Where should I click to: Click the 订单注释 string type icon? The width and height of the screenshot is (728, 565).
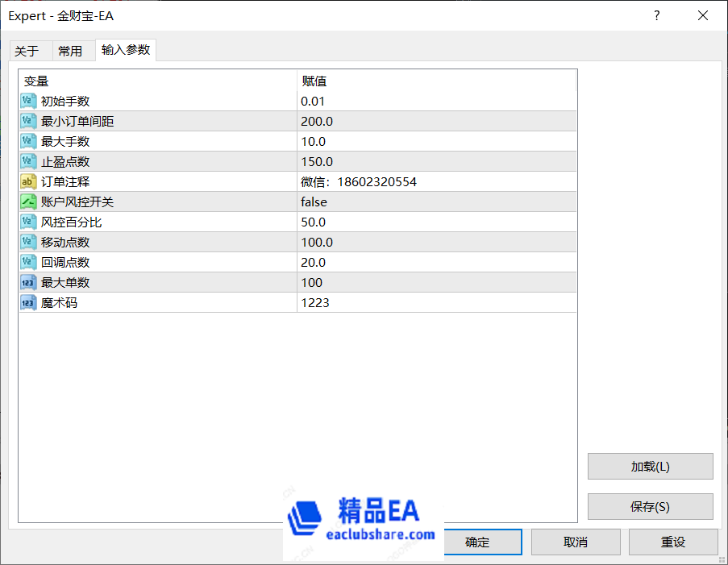pyautogui.click(x=28, y=181)
